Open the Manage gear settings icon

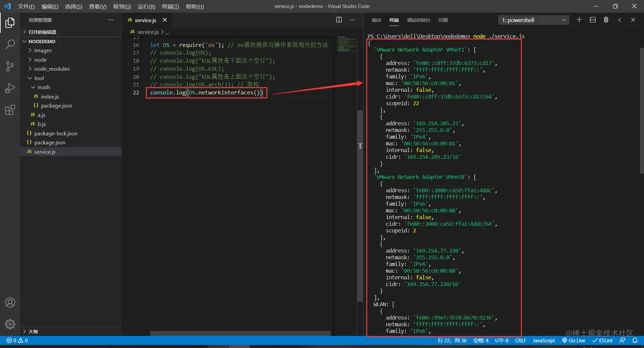(10, 324)
